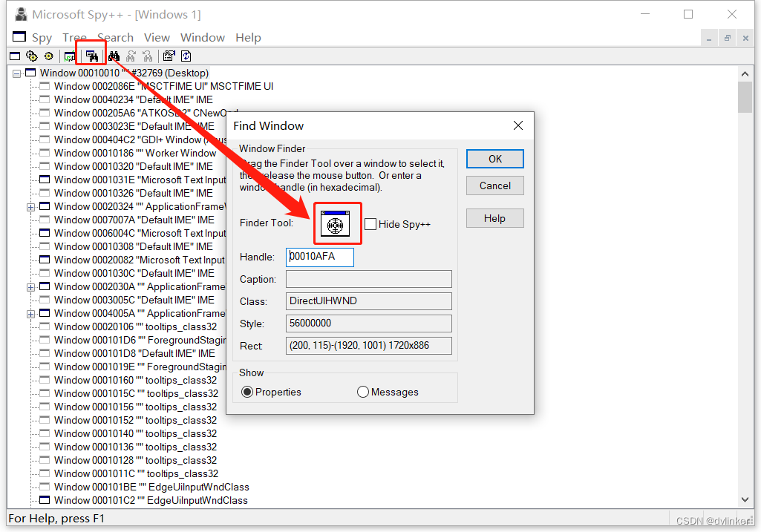
Task: Click the icon of Window 00020324 ApplicationFrame row
Action: tap(45, 206)
